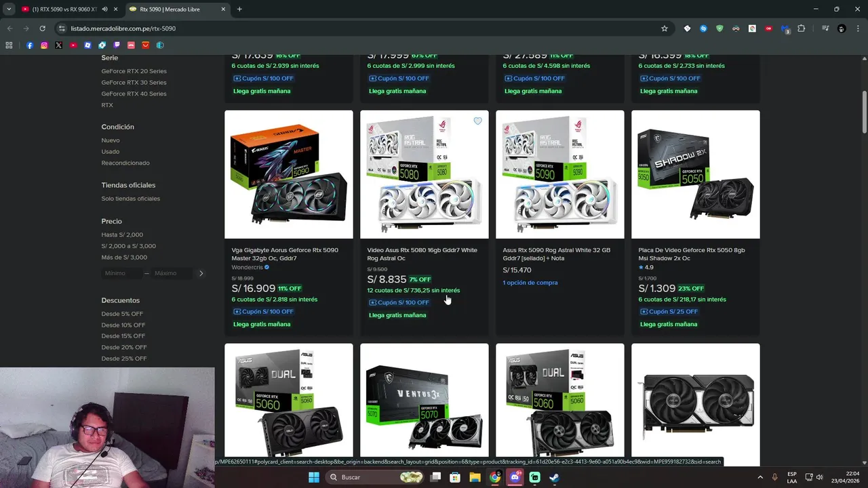Filter by GeForce RTX 20 Series
This screenshot has height=488, width=868.
134,71
